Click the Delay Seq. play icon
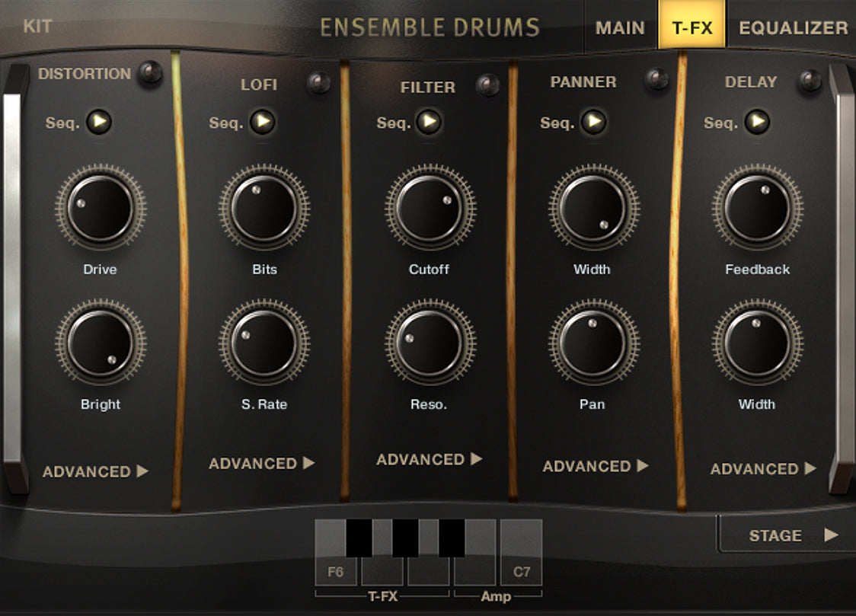The width and height of the screenshot is (856, 616). pyautogui.click(x=757, y=122)
